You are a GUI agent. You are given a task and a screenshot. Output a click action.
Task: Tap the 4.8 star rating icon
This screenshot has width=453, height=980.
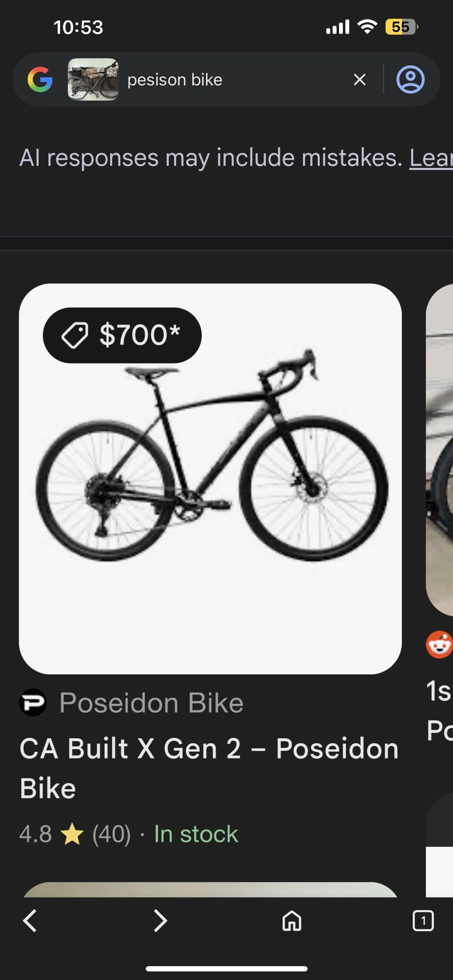71,835
